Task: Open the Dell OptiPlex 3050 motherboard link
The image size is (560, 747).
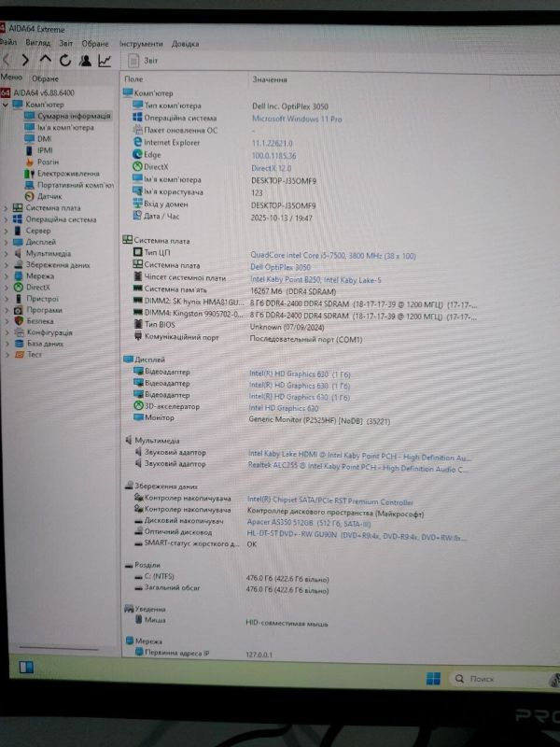Action: point(280,267)
